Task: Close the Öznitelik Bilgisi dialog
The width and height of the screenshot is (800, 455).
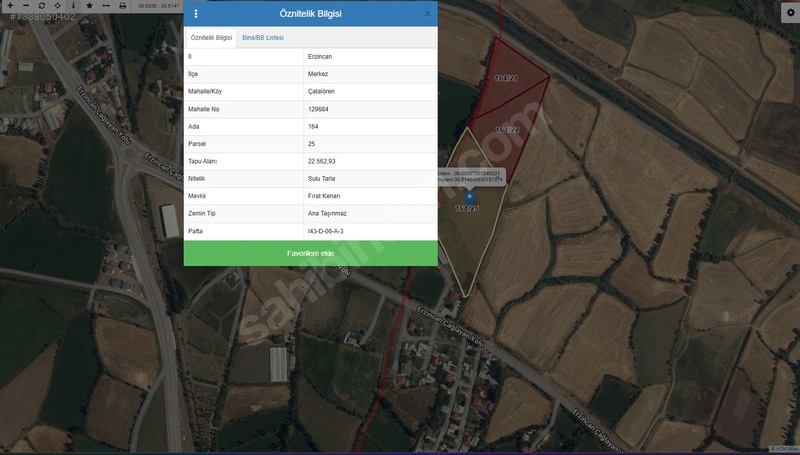Action: pos(428,14)
